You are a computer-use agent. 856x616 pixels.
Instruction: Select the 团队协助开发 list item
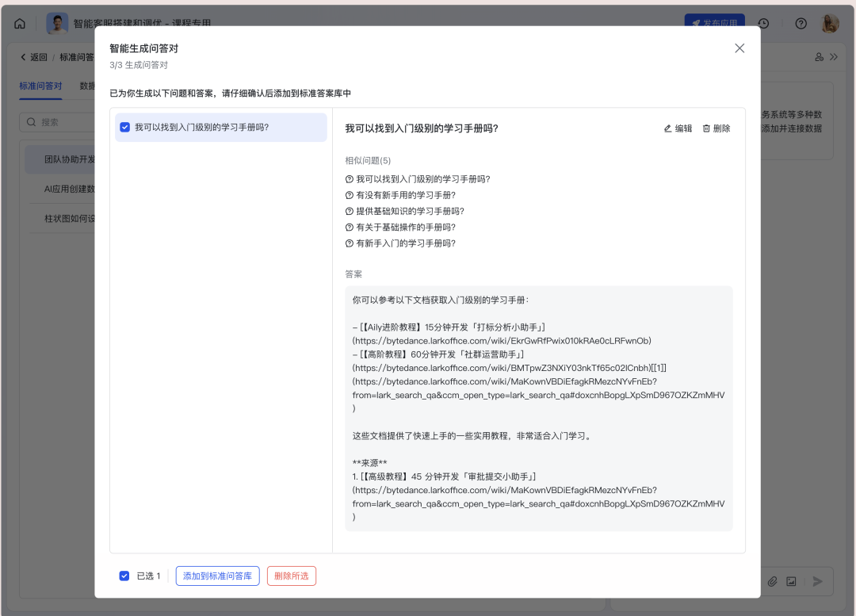point(61,159)
